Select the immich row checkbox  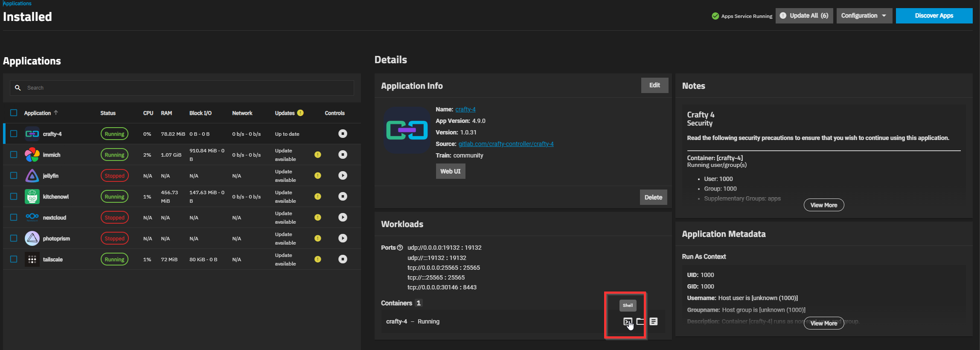[x=14, y=155]
